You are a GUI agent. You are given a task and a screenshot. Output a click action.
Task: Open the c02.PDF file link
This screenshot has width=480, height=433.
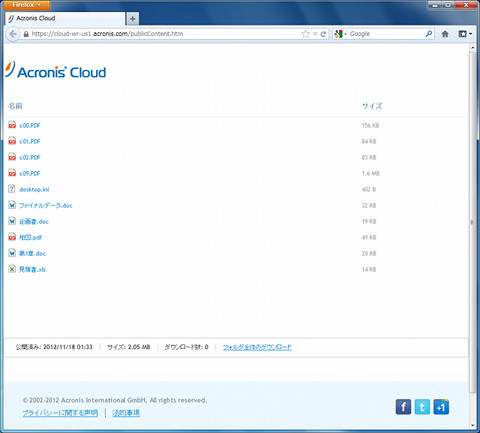click(x=30, y=158)
